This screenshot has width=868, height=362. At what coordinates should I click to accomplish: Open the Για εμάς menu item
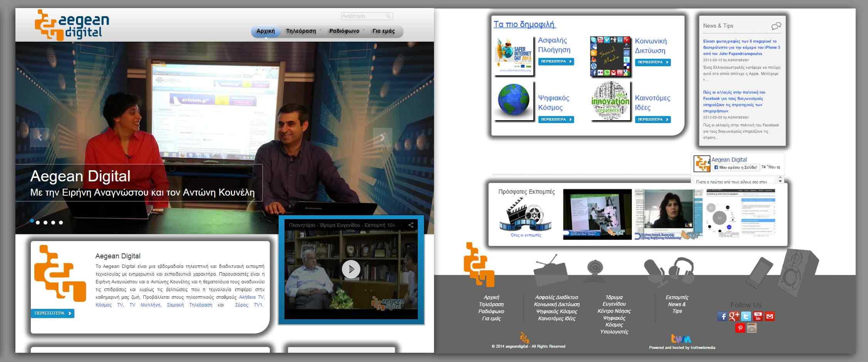[x=384, y=31]
